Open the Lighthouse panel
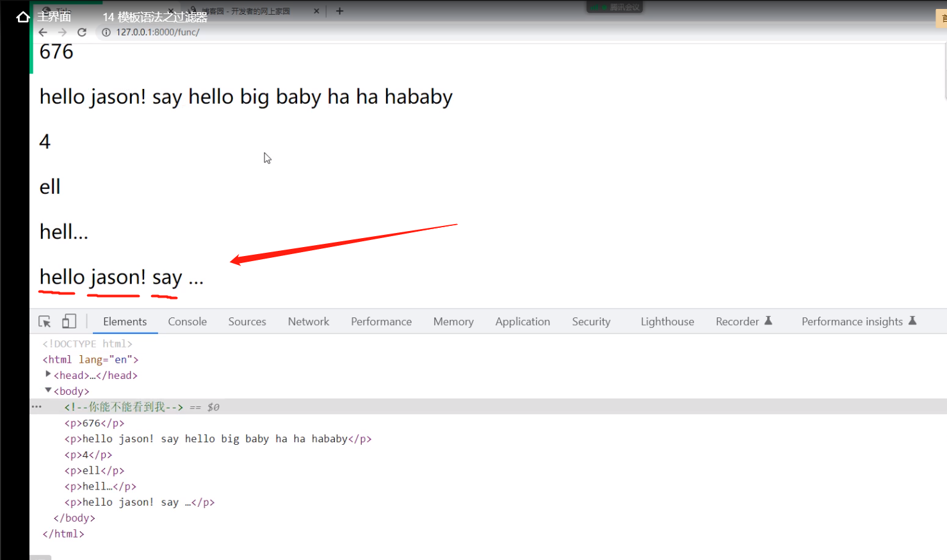Screen dimensions: 947x560 667,321
